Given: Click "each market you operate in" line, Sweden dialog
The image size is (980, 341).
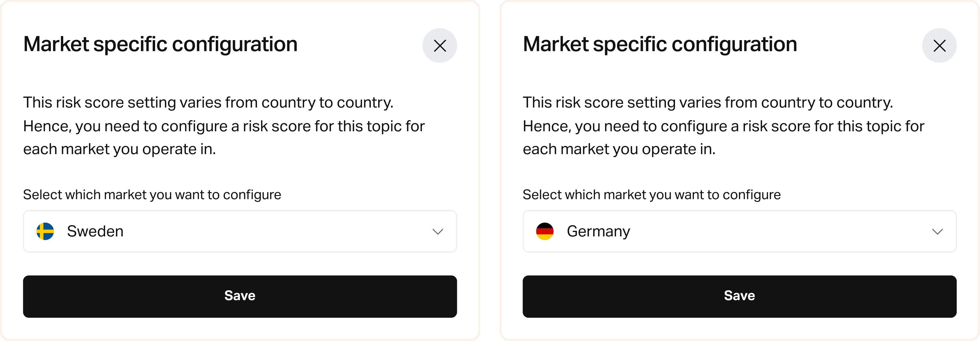Looking at the screenshot, I should tap(119, 149).
